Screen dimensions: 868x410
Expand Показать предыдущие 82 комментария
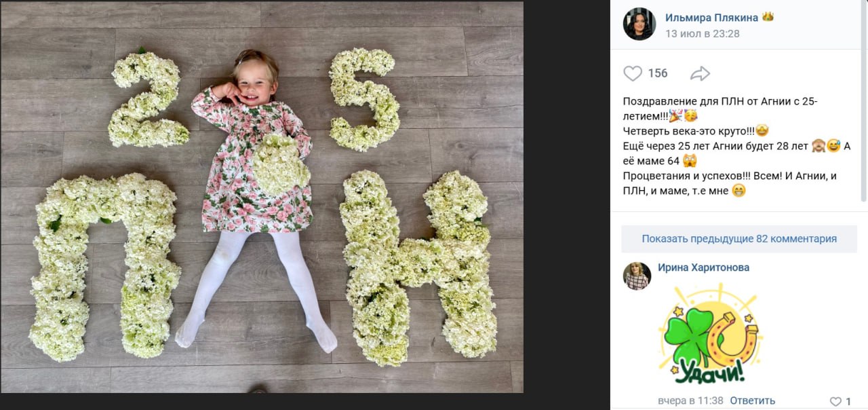point(739,239)
